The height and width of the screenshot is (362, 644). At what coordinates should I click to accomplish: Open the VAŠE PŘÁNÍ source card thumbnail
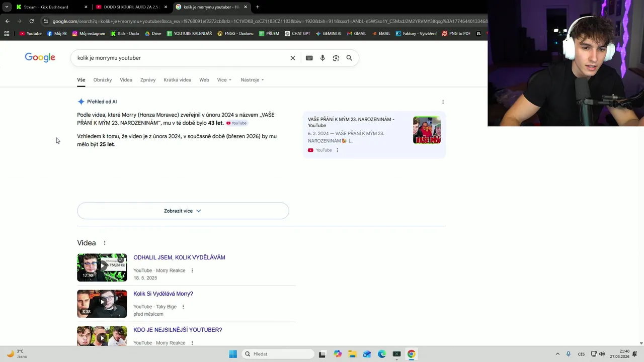click(x=427, y=130)
